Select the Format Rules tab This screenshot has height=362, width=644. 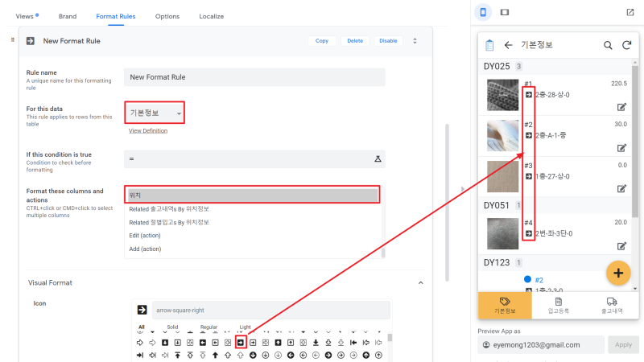pos(116,16)
